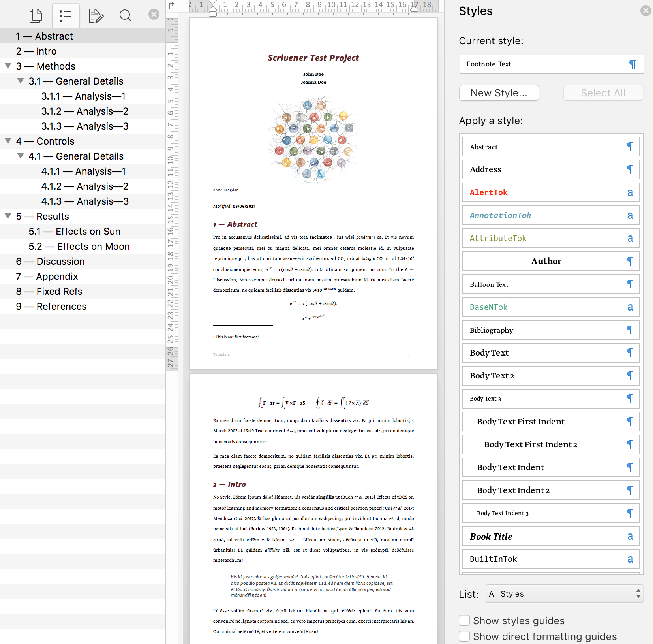
Task: Select the document map list icon
Action: coord(66,16)
